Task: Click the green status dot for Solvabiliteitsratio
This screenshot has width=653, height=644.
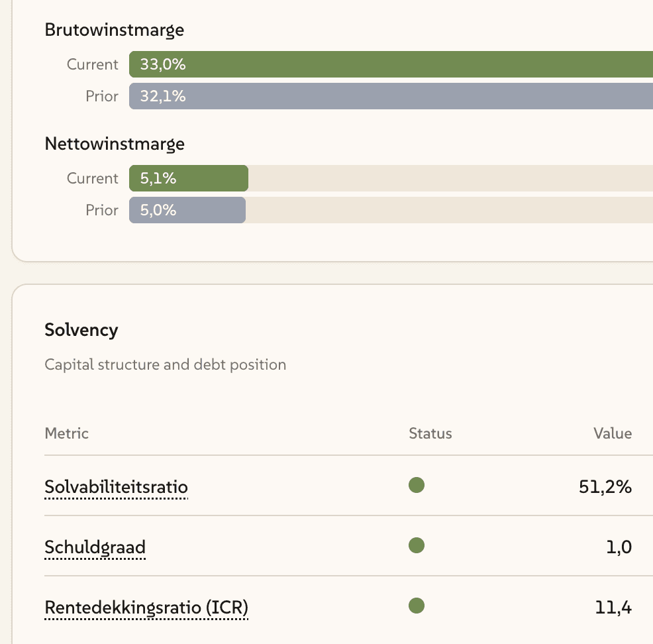Action: tap(417, 486)
